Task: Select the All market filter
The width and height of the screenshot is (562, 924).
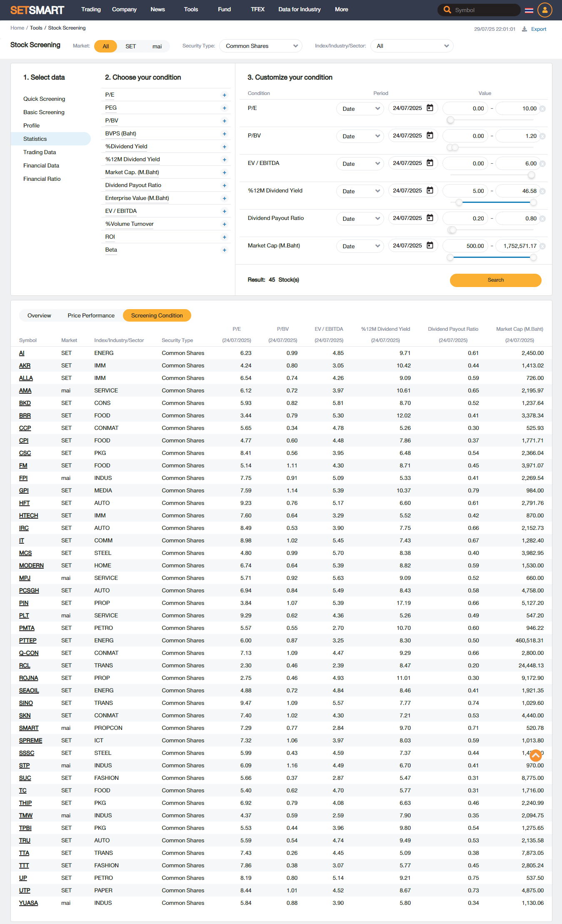Action: coord(106,46)
